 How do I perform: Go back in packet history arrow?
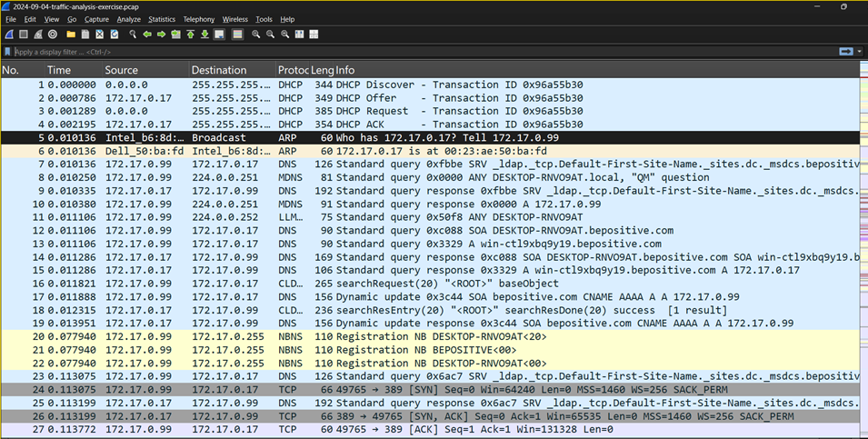147,35
